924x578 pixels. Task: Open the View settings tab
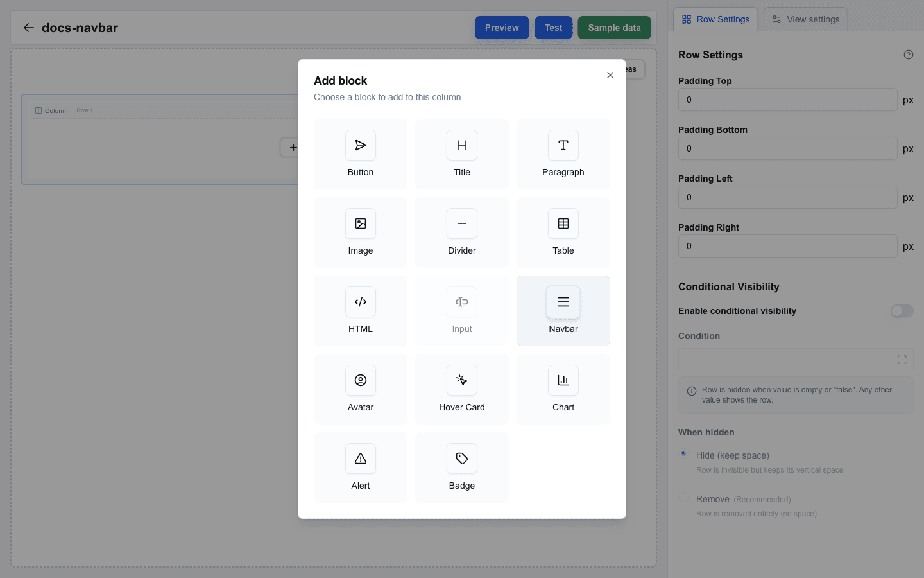[x=806, y=19]
